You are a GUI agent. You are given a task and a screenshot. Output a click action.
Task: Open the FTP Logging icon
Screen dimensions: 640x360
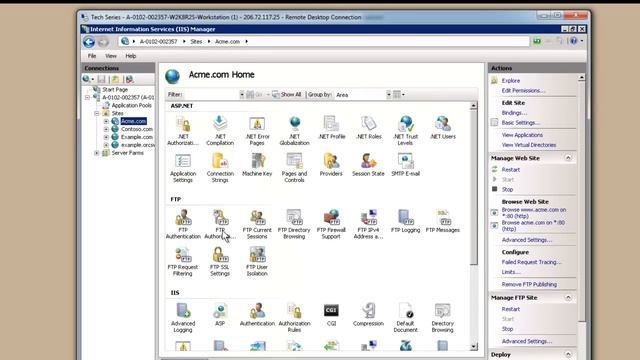(x=405, y=221)
